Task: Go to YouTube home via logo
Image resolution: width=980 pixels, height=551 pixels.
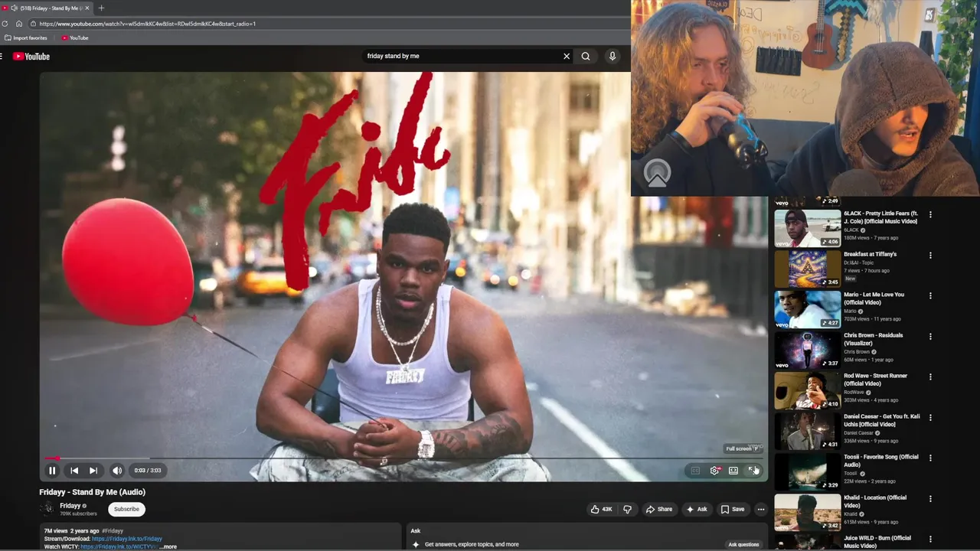Action: pyautogui.click(x=31, y=56)
